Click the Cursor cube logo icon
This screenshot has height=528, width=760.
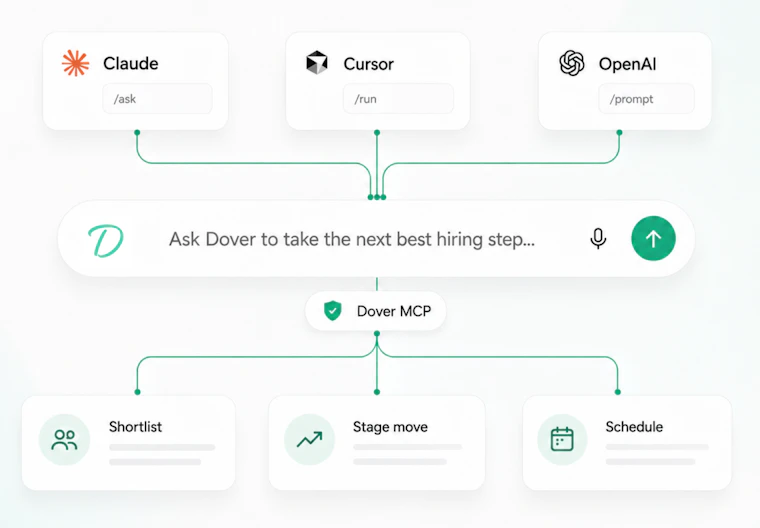click(317, 63)
